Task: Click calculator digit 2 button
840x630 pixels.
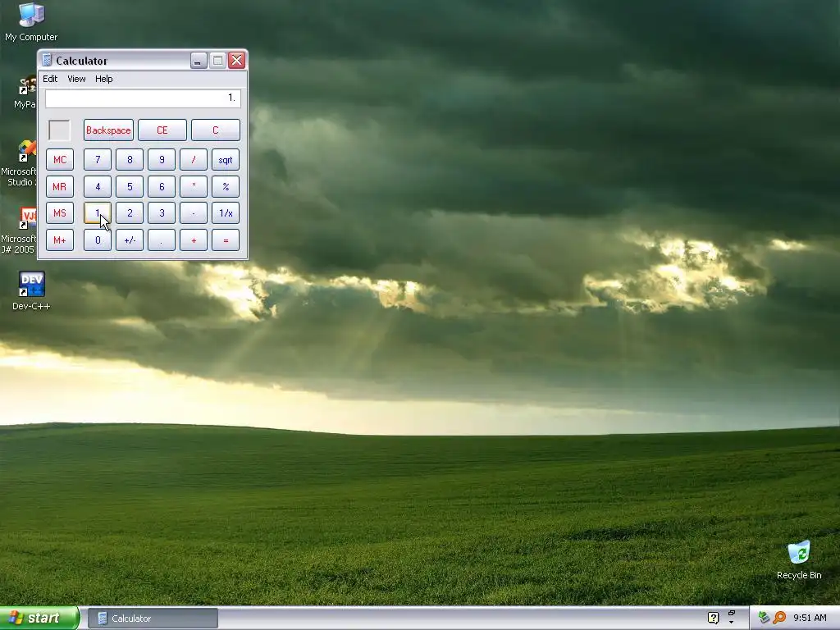Action: point(130,212)
